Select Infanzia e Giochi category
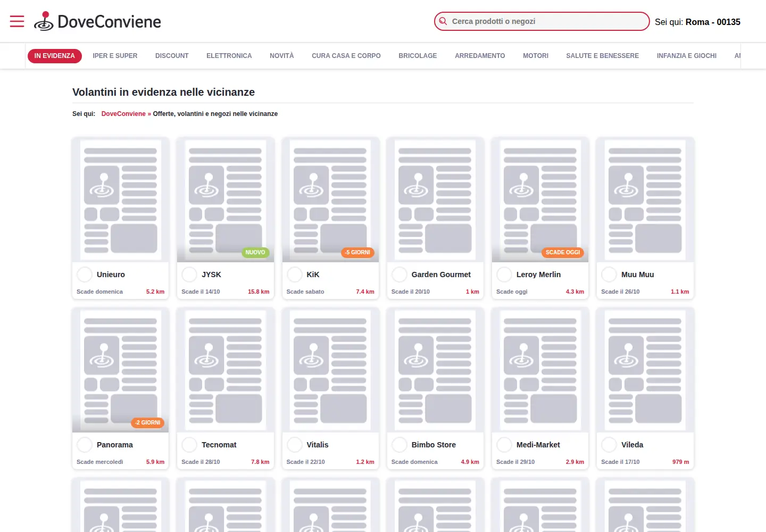Screen dimensions: 766x532 pos(687,56)
